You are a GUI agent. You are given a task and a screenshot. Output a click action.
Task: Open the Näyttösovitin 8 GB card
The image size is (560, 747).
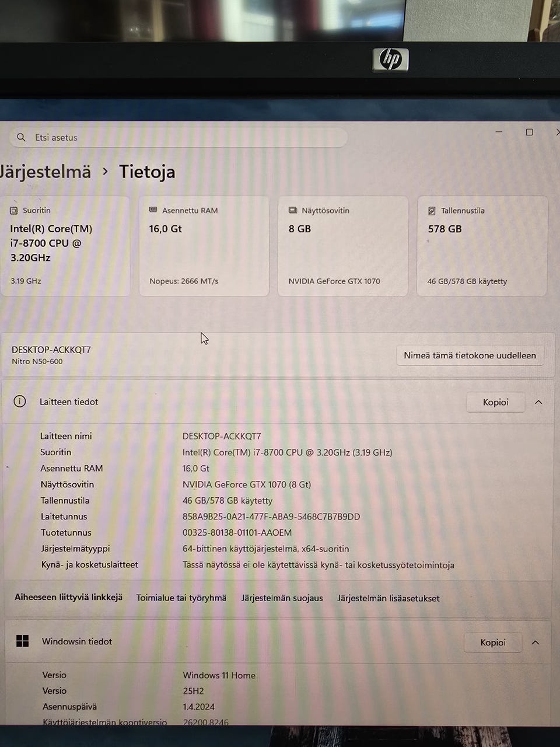pyautogui.click(x=342, y=246)
